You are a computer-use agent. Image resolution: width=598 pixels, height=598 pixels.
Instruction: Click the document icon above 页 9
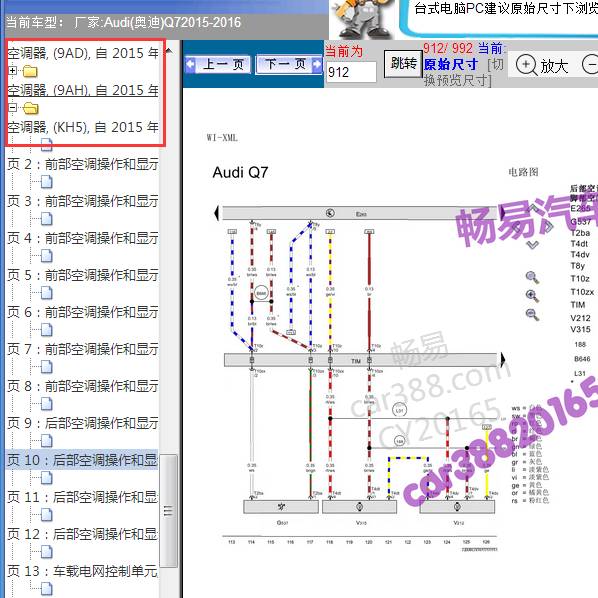click(47, 404)
